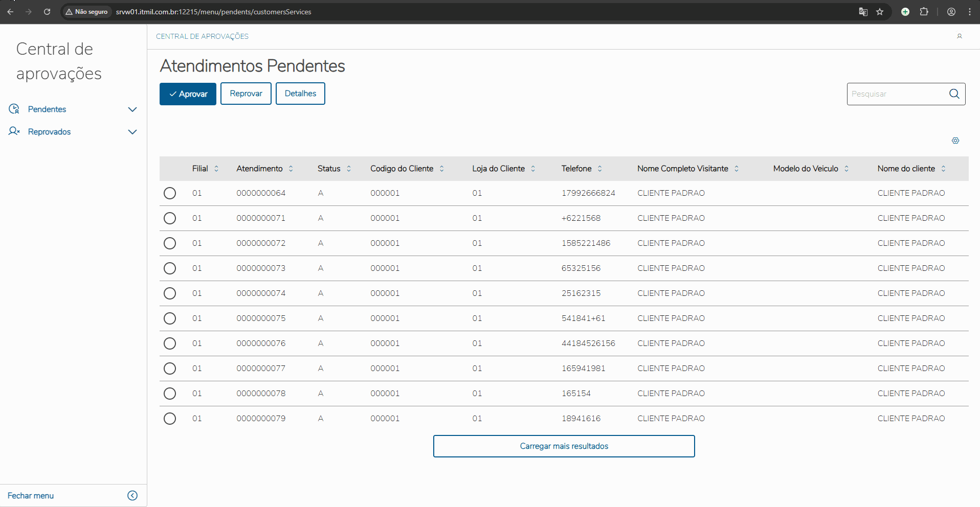Open table column settings gear
980x507 pixels.
pyautogui.click(x=955, y=141)
